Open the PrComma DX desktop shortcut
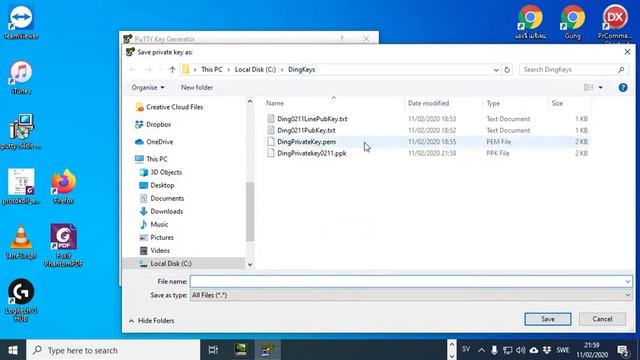 coord(615,22)
